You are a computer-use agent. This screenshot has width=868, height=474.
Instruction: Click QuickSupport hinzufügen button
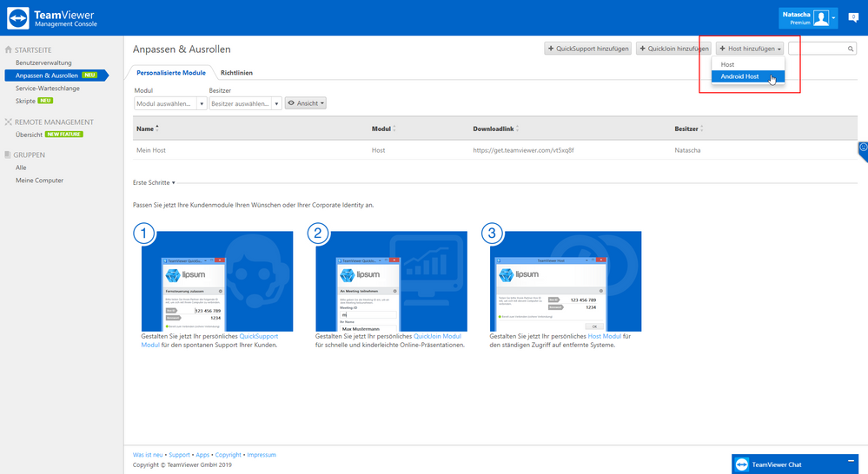click(x=587, y=49)
